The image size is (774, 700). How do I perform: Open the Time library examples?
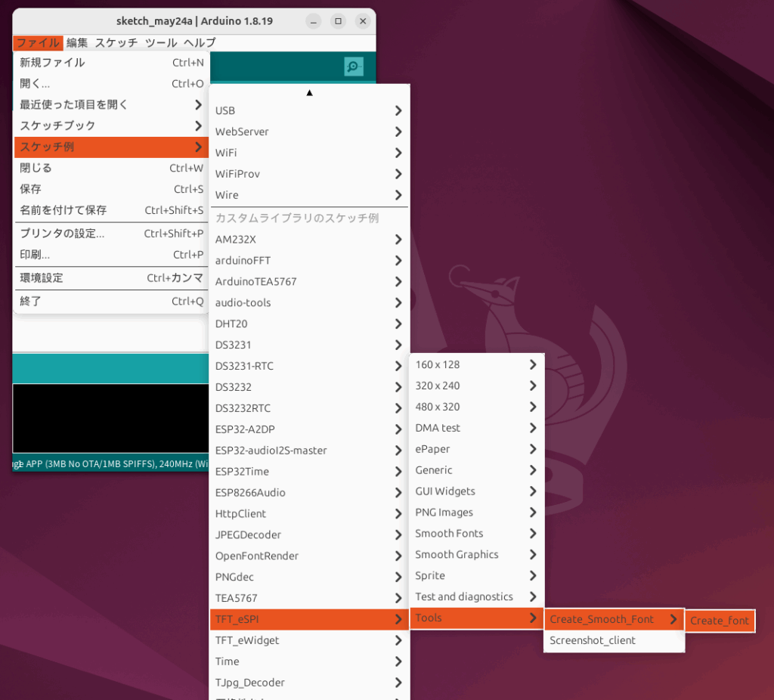309,661
